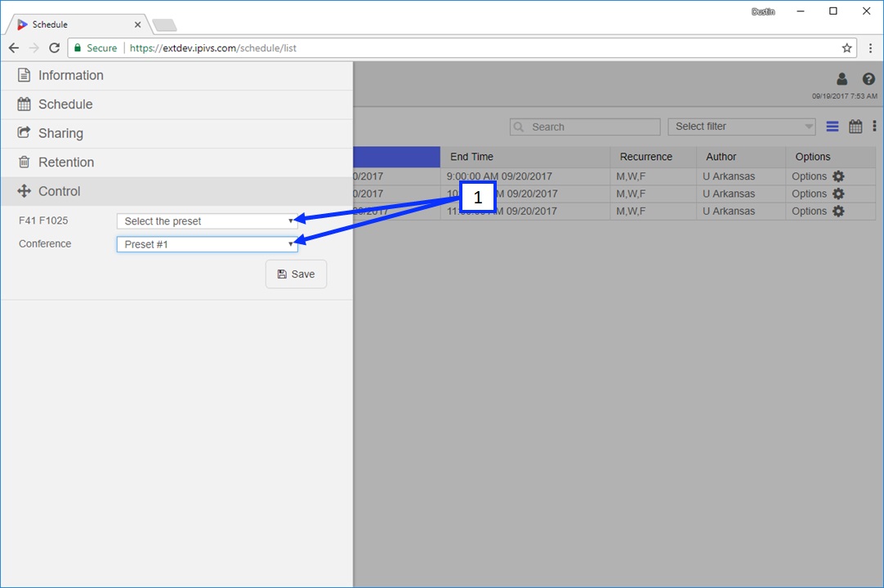The height and width of the screenshot is (588, 884).
Task: Open help question mark icon
Action: [868, 79]
